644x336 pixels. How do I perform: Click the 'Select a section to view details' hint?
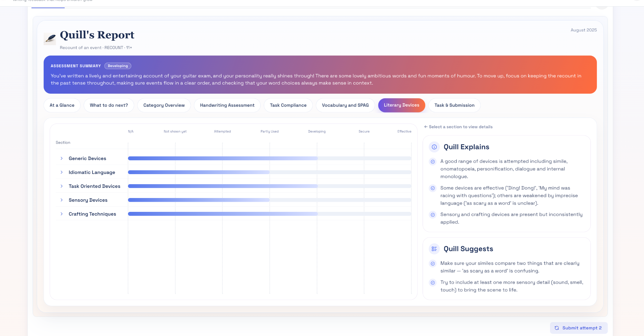(458, 127)
